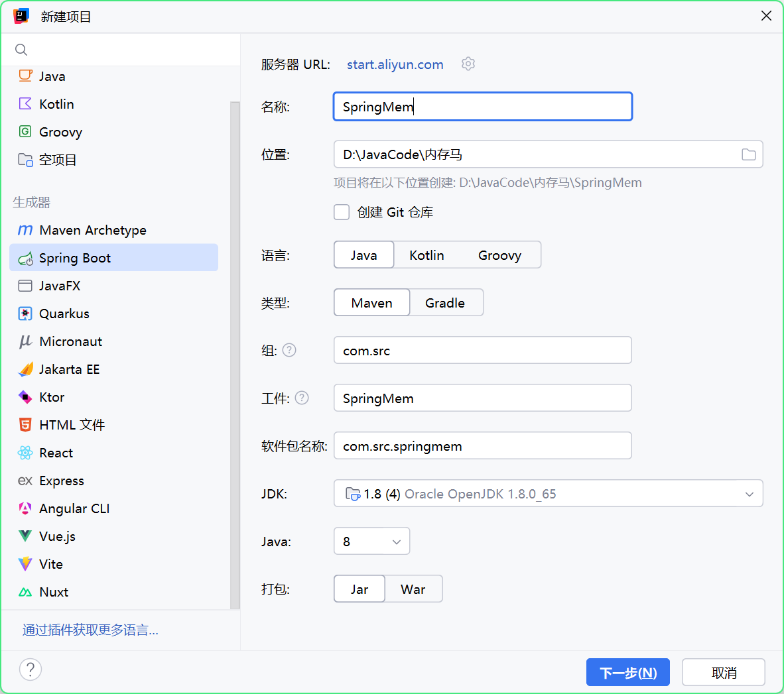Click the Maven Archetype generator icon
This screenshot has width=784, height=694.
point(25,230)
